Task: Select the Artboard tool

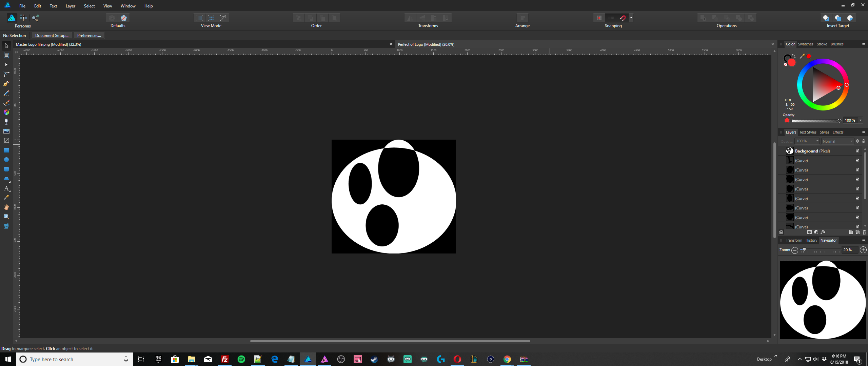Action: [6, 55]
